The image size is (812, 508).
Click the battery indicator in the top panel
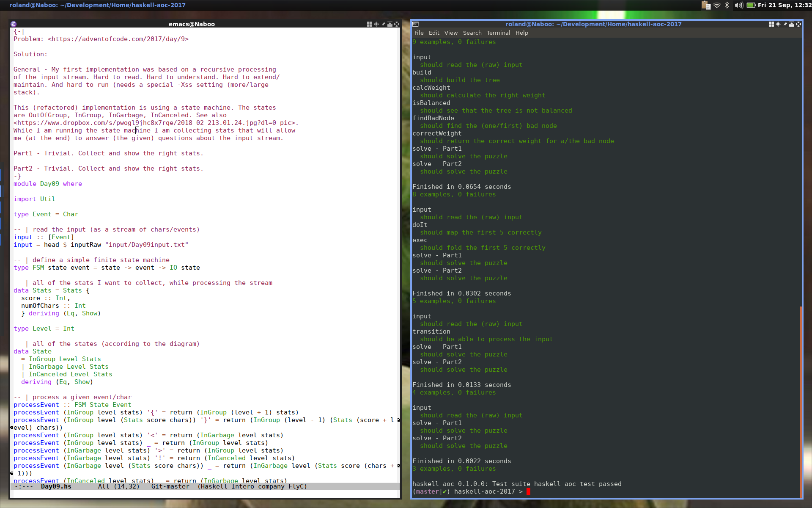[751, 5]
